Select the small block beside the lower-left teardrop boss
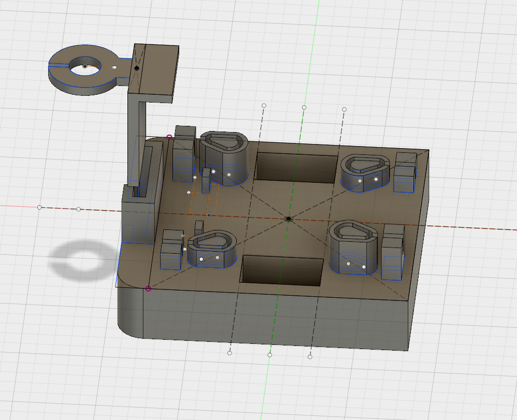Viewport: 517px width, 420px height. [171, 250]
